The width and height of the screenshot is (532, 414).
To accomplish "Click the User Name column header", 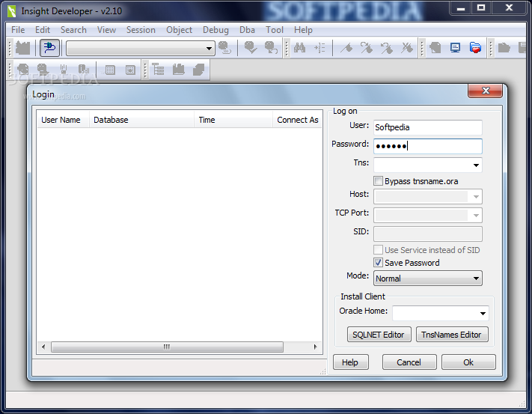I will click(63, 120).
